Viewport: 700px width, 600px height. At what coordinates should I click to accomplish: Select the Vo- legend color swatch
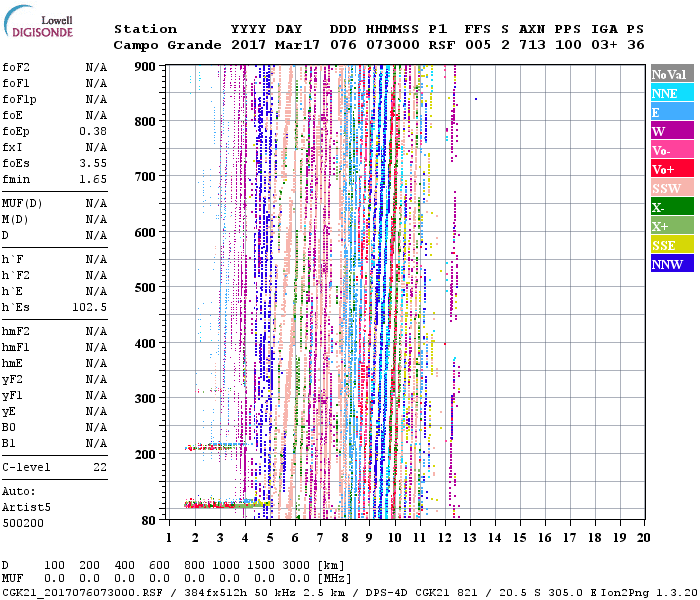[x=672, y=150]
